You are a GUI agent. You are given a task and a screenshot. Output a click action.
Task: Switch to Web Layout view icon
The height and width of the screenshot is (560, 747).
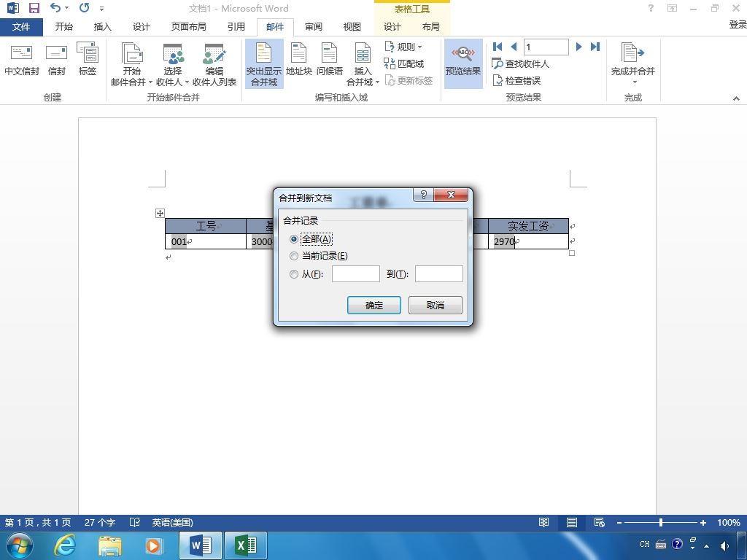[600, 522]
